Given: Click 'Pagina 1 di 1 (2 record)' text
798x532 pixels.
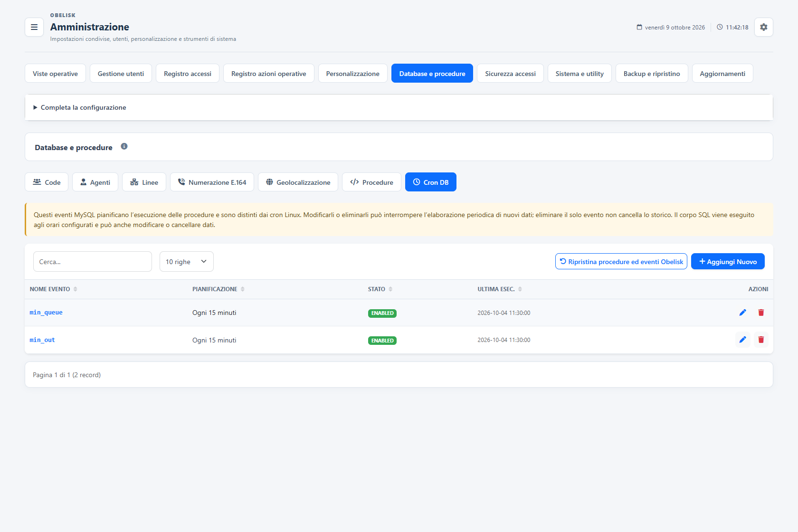Looking at the screenshot, I should click(66, 375).
